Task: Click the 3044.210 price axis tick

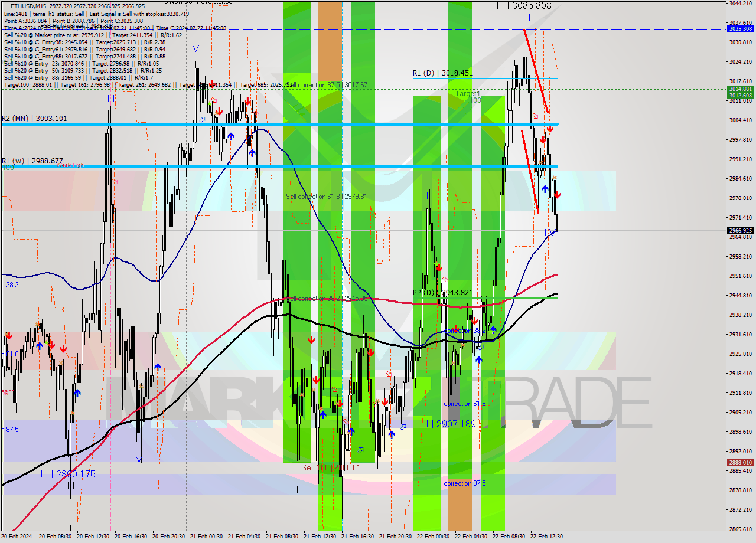Action: [741, 3]
